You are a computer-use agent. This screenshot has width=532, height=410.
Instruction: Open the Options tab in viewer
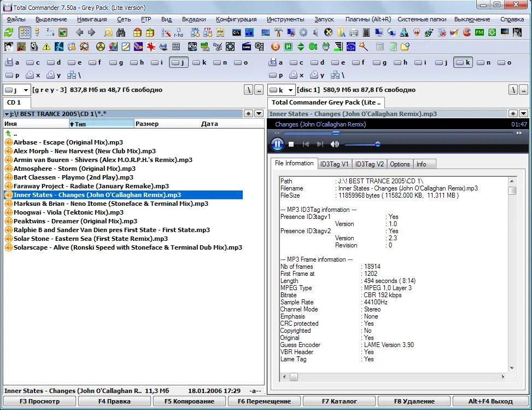pyautogui.click(x=400, y=164)
